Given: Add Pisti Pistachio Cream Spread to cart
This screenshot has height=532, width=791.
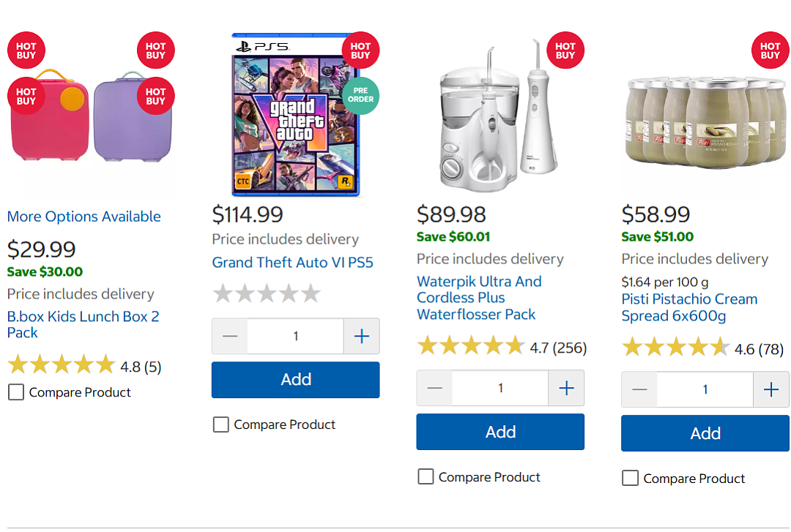Looking at the screenshot, I should 705,433.
